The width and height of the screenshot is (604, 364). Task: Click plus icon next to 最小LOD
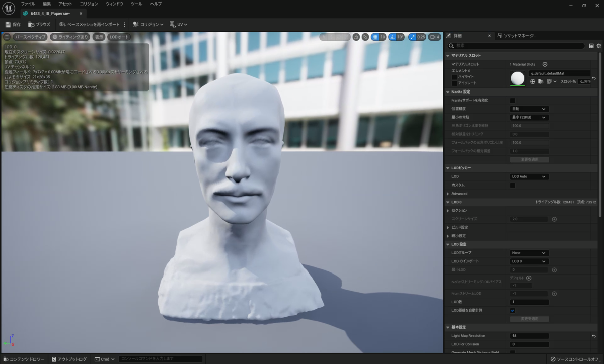click(554, 270)
